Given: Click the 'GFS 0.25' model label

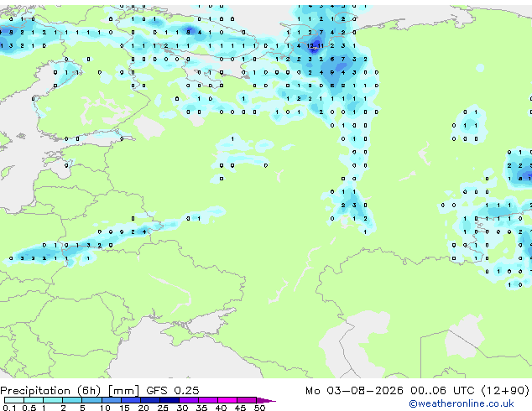Looking at the screenshot, I should click(x=173, y=391).
